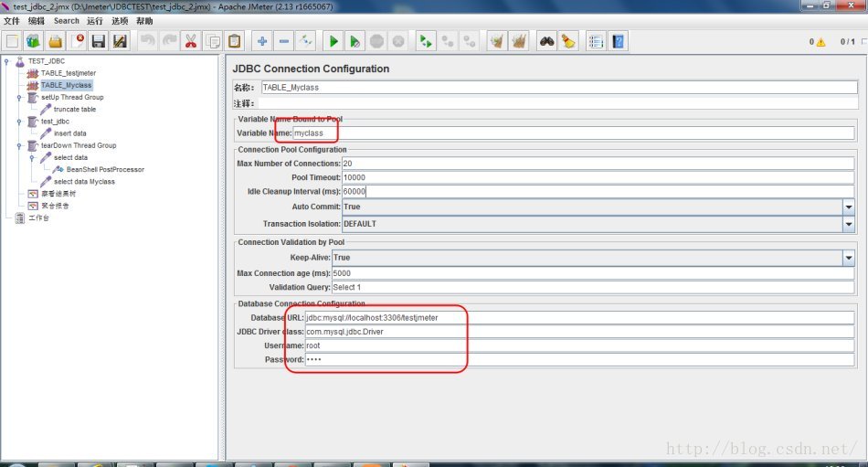
Task: Click the Redo arrow icon
Action: pos(169,41)
